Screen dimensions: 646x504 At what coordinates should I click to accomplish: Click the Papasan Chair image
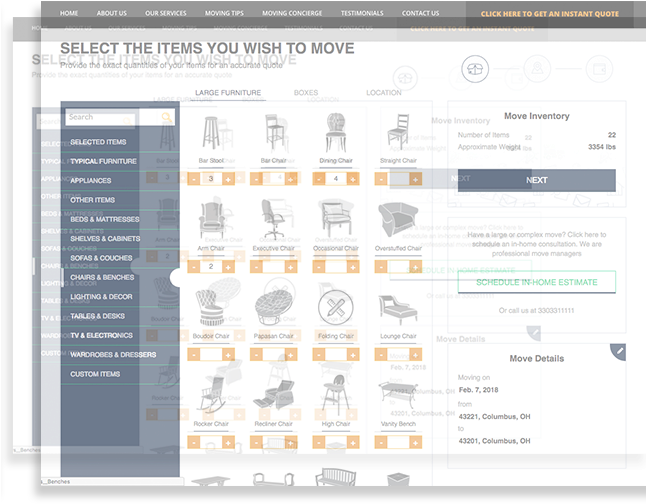[x=273, y=308]
